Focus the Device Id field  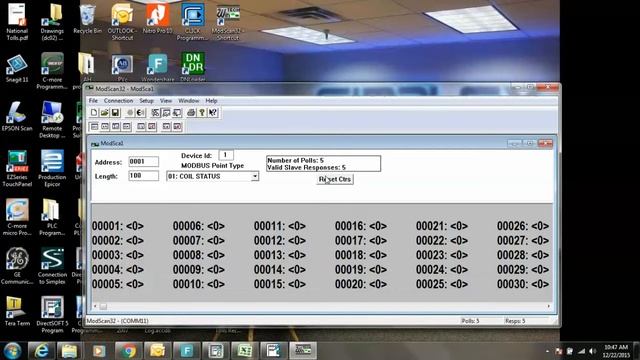(x=226, y=155)
